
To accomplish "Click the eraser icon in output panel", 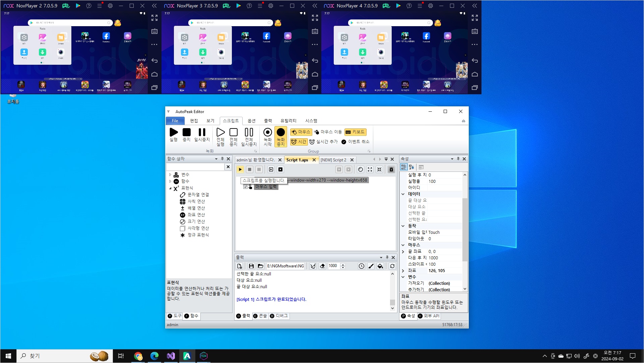I will (x=322, y=266).
